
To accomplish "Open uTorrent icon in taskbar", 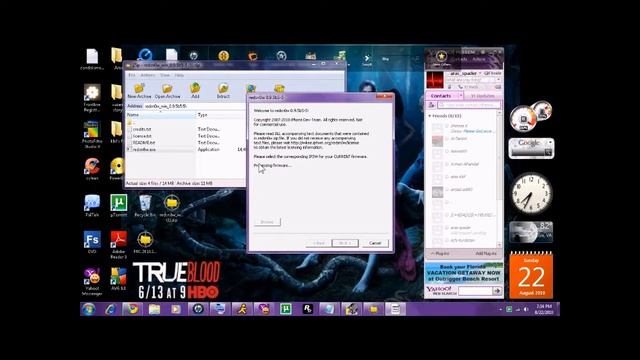I will point(286,309).
